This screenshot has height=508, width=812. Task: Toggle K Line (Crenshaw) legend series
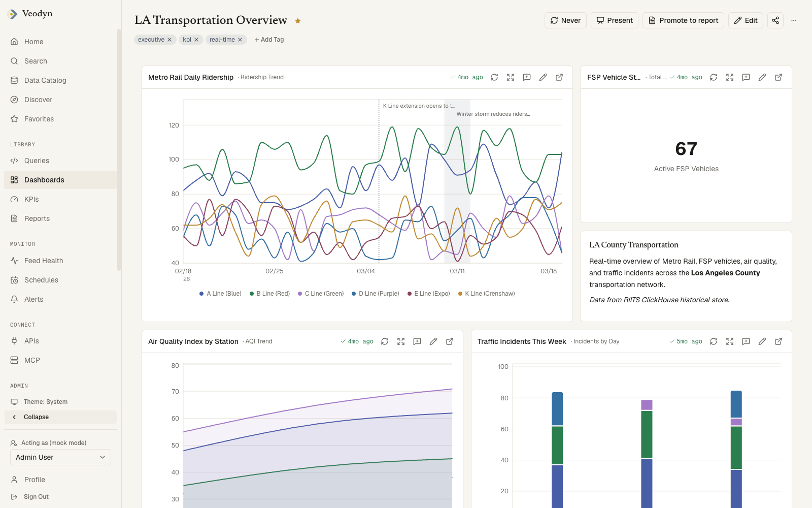[486, 294]
